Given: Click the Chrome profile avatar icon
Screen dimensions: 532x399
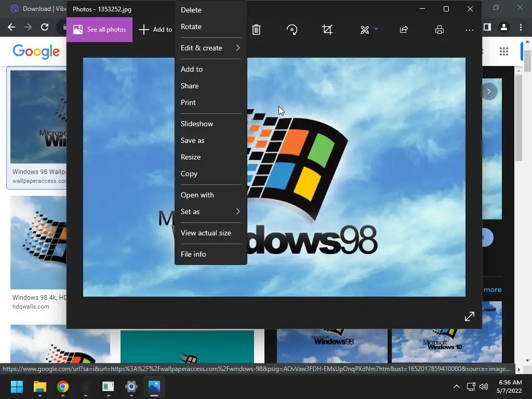Looking at the screenshot, I should (x=504, y=27).
